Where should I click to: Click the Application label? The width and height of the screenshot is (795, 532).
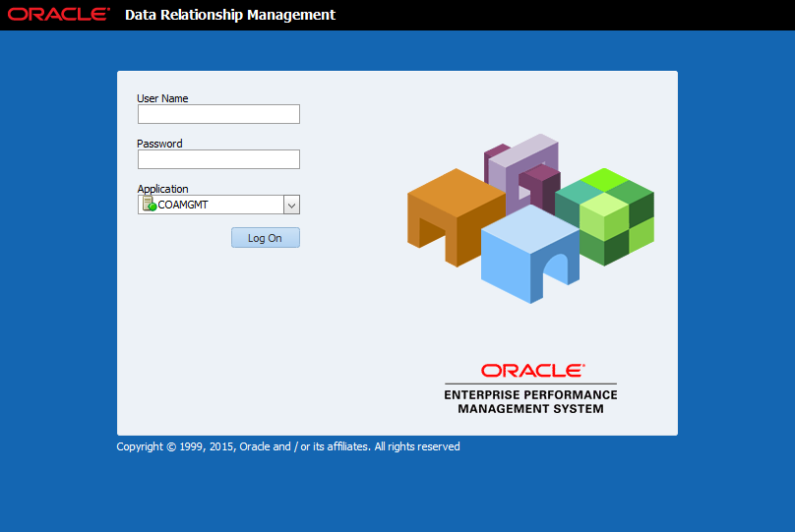tap(162, 189)
